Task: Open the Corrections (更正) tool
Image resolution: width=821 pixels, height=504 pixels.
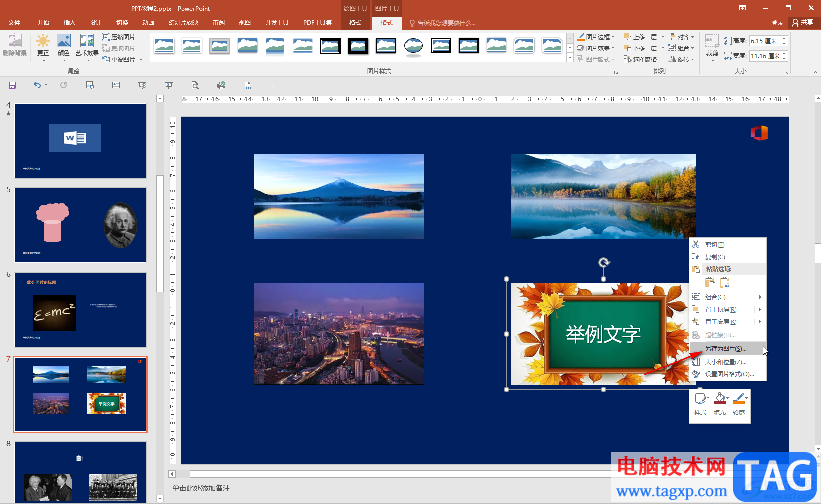Action: click(x=43, y=46)
